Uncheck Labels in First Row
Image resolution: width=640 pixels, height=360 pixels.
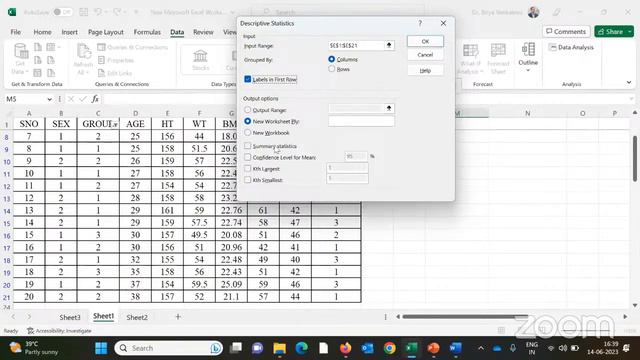(x=247, y=79)
